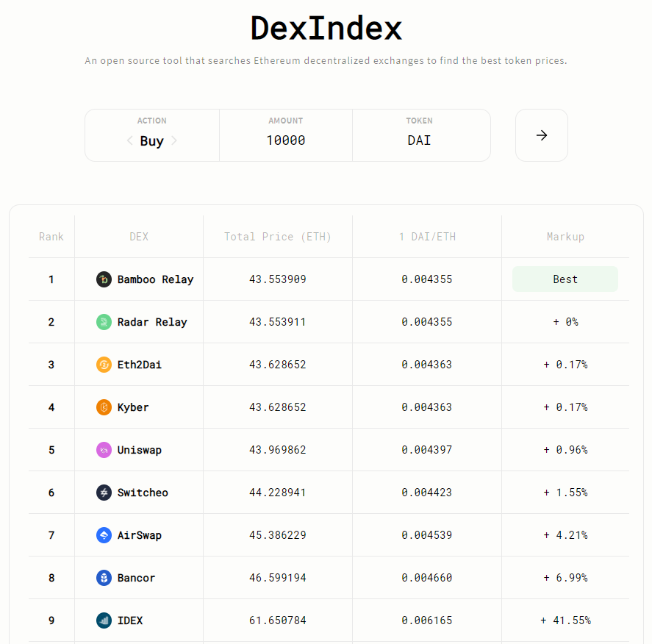The image size is (652, 644).
Task: Switch action with the left chevron
Action: tap(129, 140)
